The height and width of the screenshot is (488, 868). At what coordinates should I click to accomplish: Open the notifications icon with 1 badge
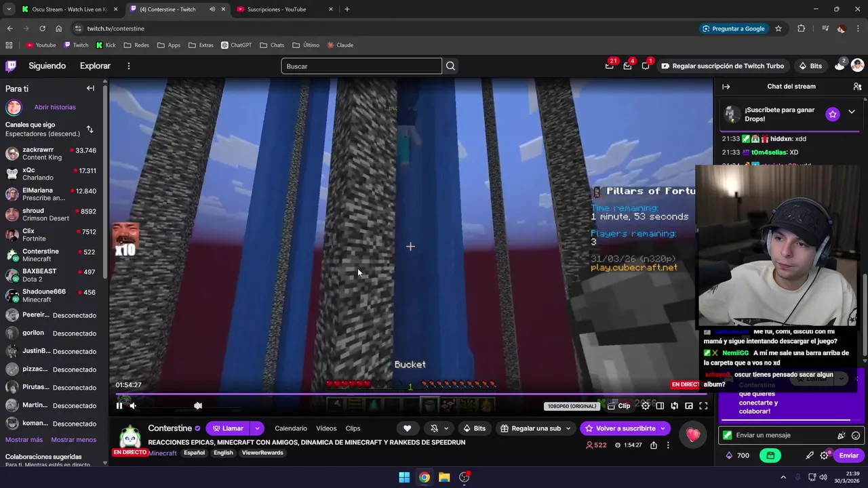[x=646, y=66]
